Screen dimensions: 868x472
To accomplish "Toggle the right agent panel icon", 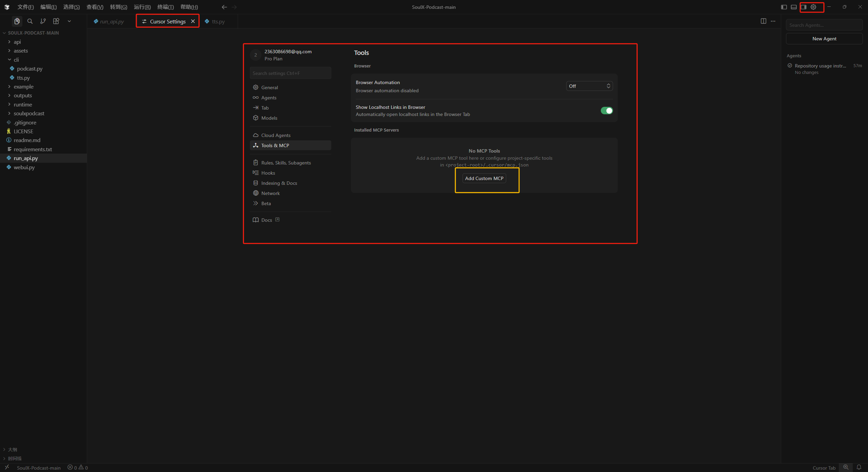I will [x=804, y=7].
